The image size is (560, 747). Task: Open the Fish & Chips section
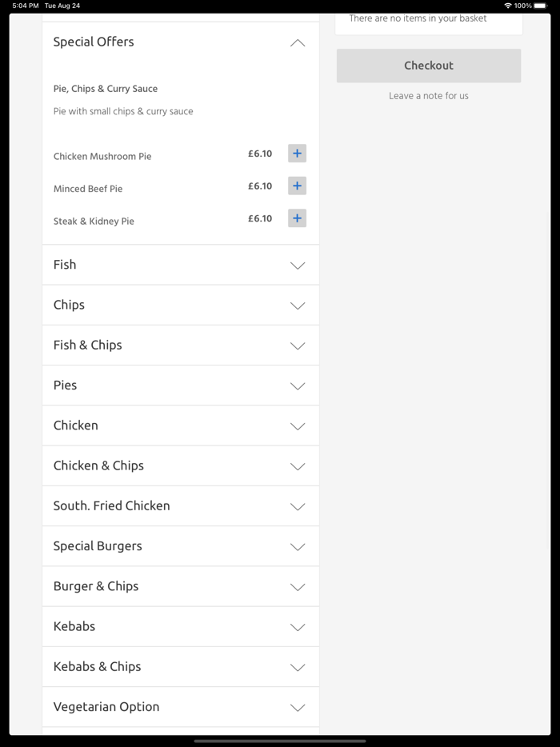pyautogui.click(x=297, y=346)
